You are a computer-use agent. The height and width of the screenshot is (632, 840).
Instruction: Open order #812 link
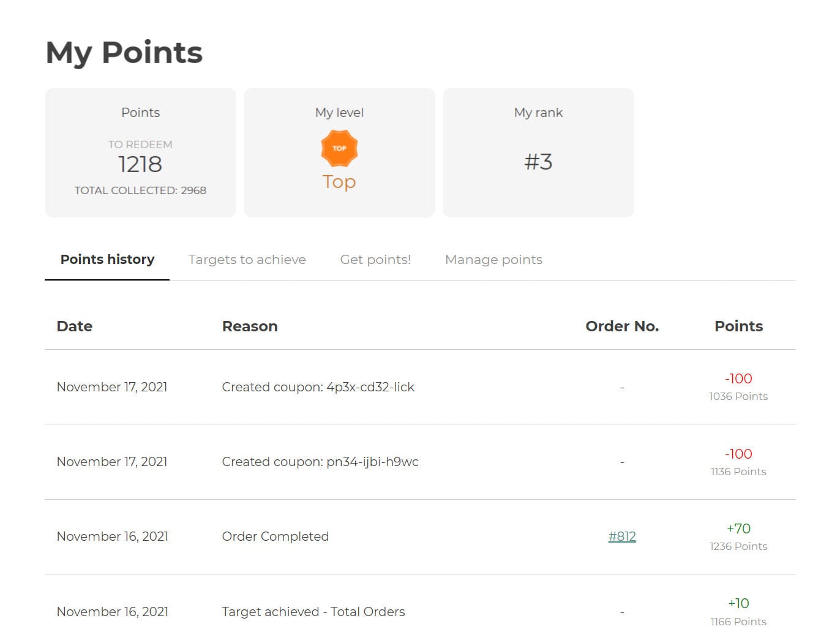point(622,536)
